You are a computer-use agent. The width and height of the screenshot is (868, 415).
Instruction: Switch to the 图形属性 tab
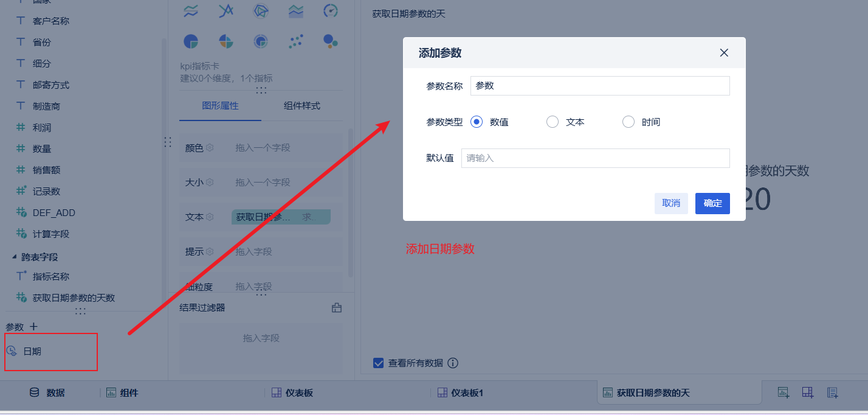click(x=220, y=106)
